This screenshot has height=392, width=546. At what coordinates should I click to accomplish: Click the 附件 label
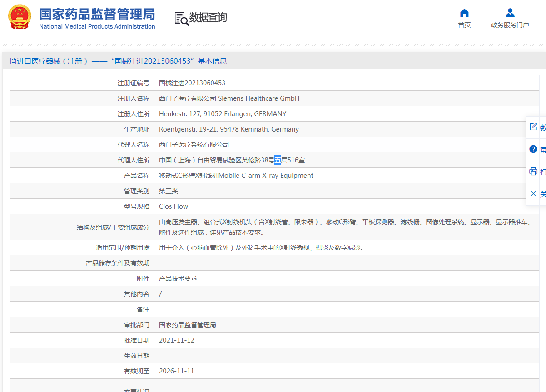(143, 279)
